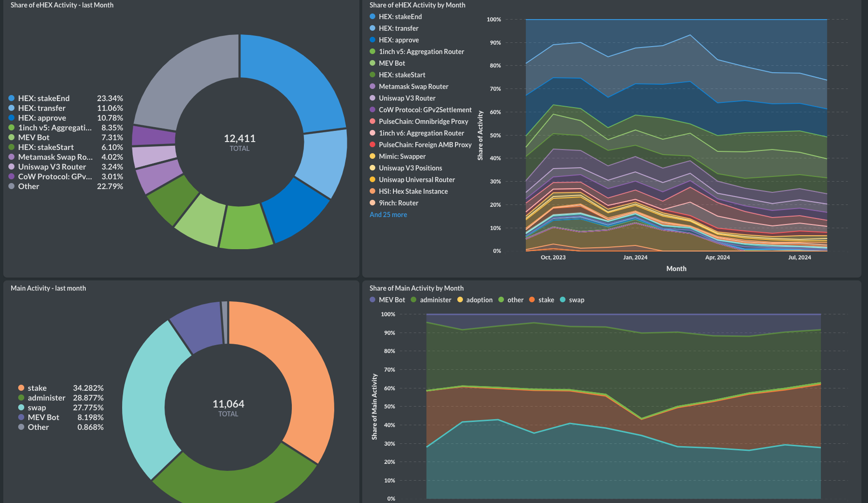Toggle other in Main Activity monthly legend
The height and width of the screenshot is (503, 868).
tap(511, 300)
